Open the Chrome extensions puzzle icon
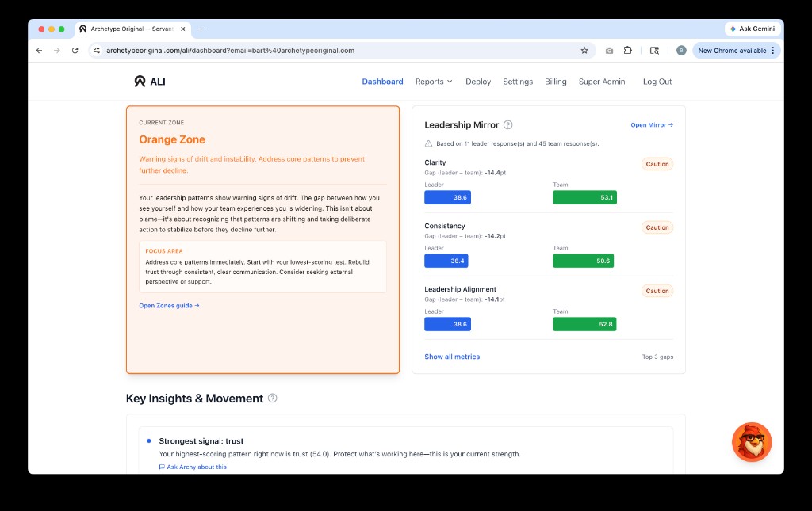This screenshot has width=812, height=511. 628,50
